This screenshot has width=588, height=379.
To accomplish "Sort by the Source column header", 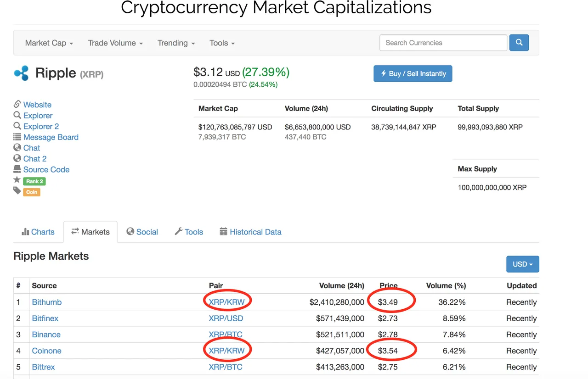I will tap(44, 285).
